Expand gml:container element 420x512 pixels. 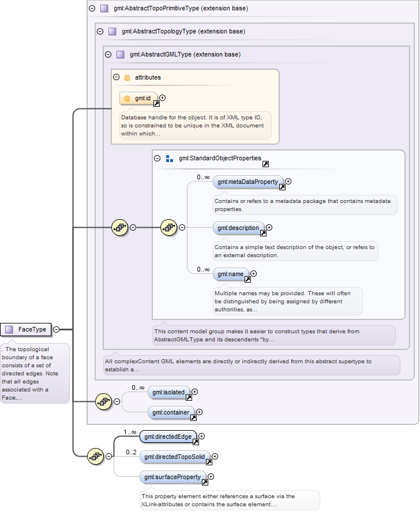pos(200,412)
